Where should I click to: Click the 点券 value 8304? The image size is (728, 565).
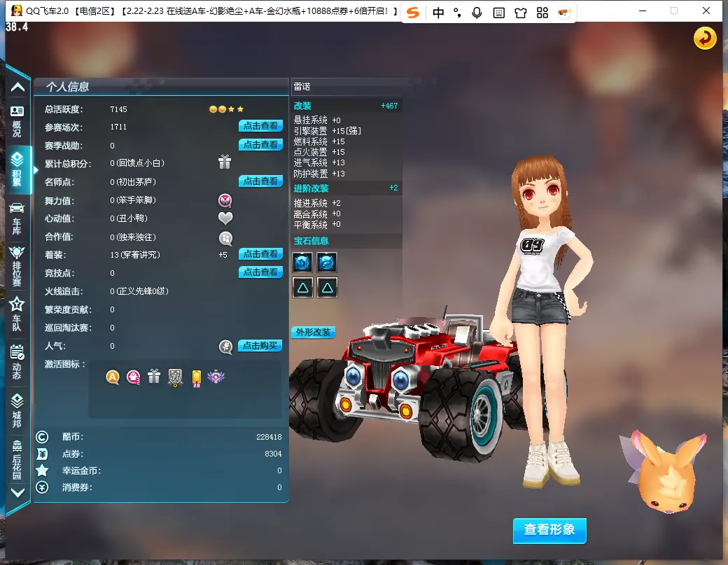(x=273, y=454)
